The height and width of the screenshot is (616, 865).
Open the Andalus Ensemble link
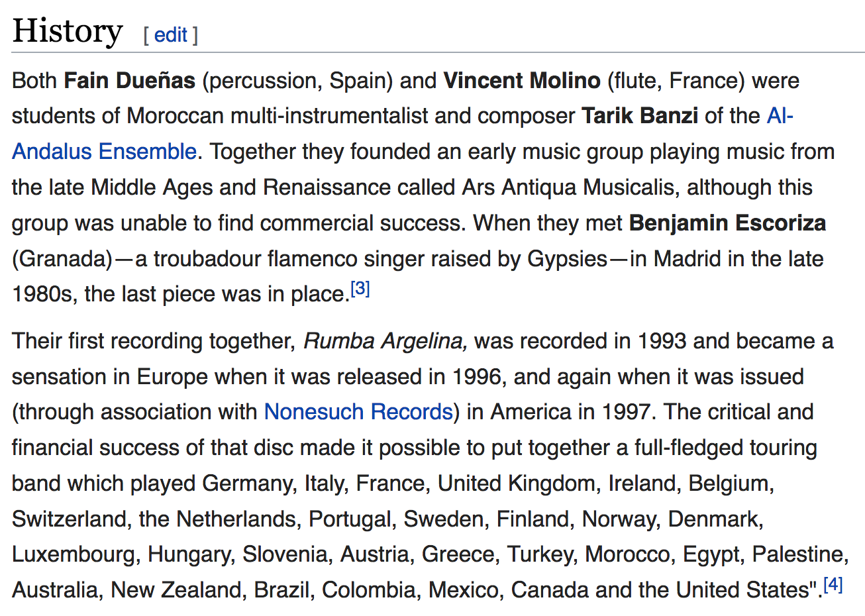105,152
